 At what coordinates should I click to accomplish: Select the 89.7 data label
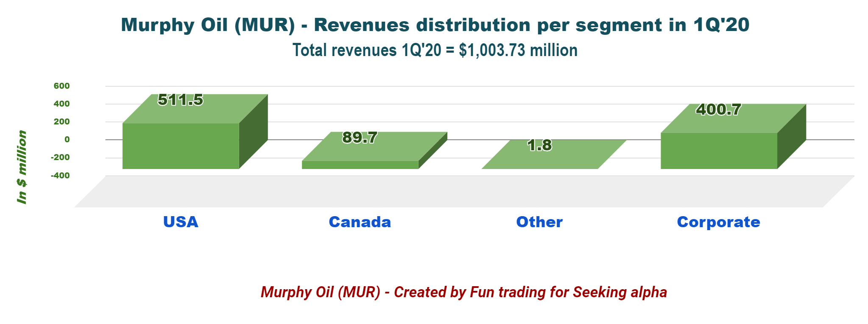[360, 138]
